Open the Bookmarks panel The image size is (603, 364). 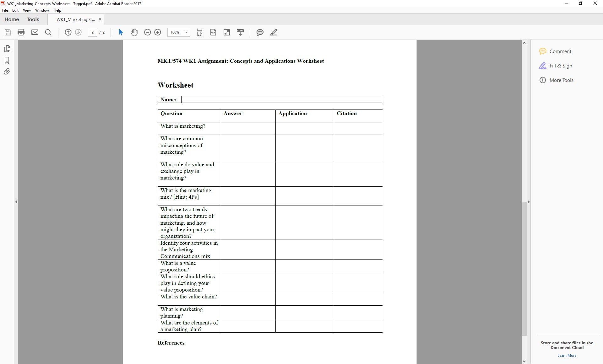[7, 60]
